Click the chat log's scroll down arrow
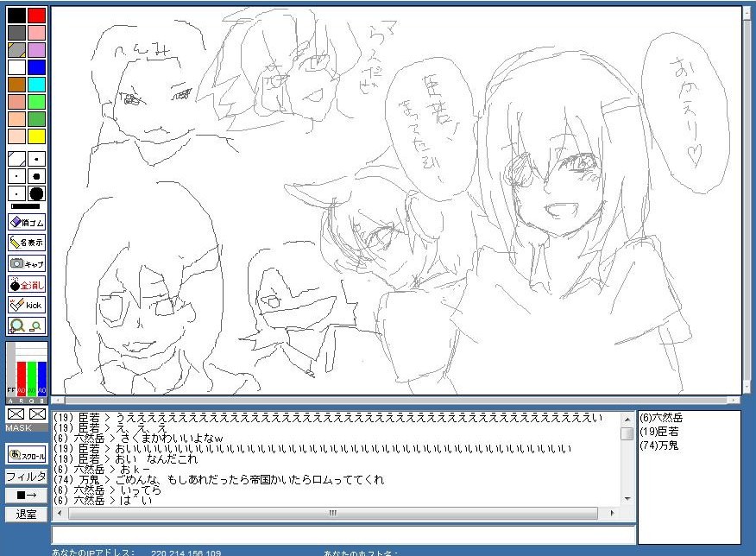The height and width of the screenshot is (556, 756). (627, 499)
